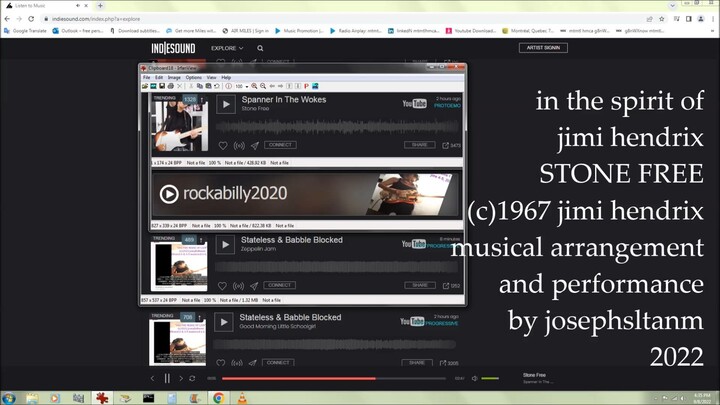Like the Zeppelin Jam track with heart
Screen dimensions: 720x405
(222, 286)
